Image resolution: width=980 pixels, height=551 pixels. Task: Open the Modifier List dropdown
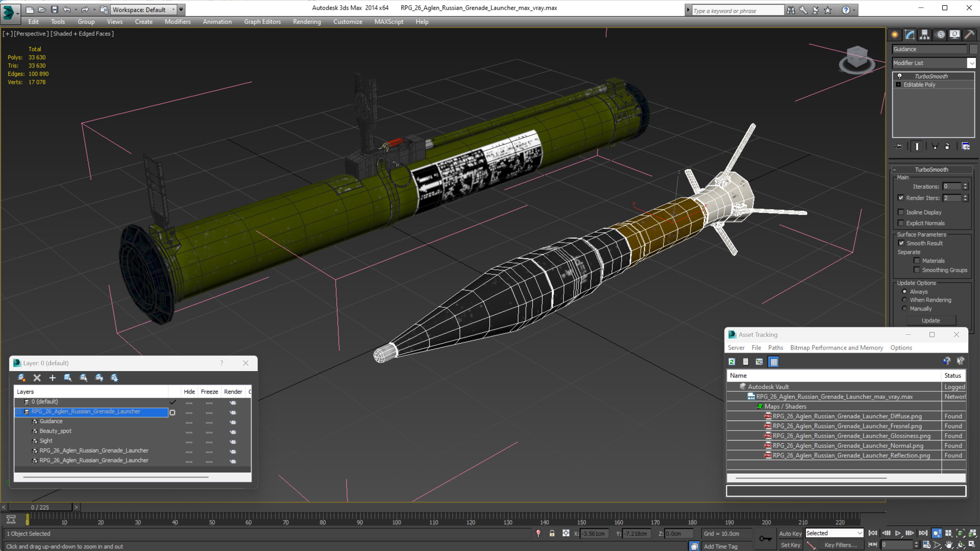click(972, 63)
